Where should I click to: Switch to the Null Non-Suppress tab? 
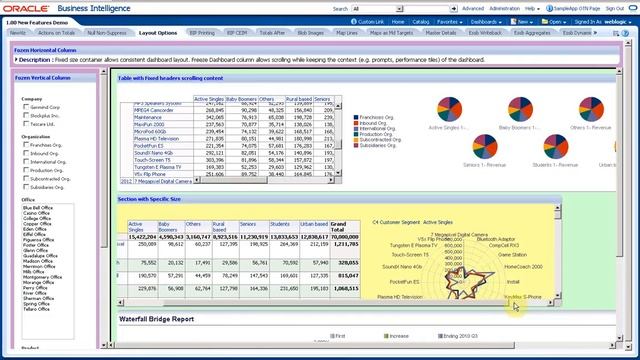(x=107, y=33)
